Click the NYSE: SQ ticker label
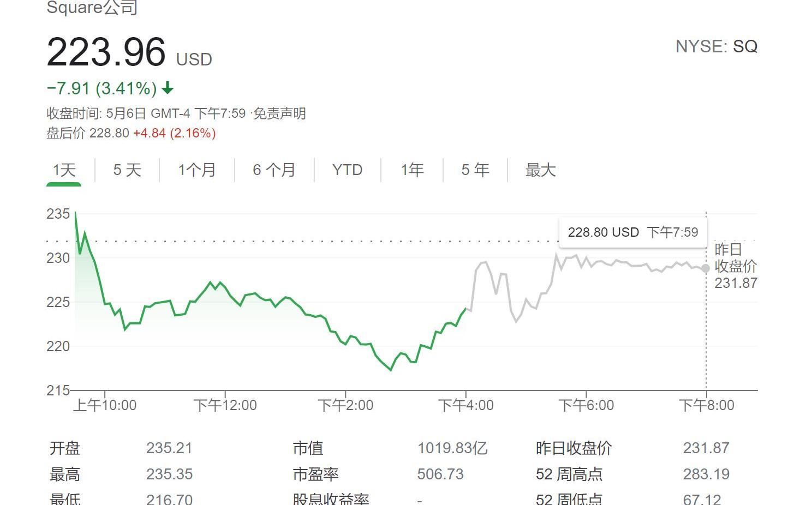This screenshot has height=505, width=812. click(716, 47)
